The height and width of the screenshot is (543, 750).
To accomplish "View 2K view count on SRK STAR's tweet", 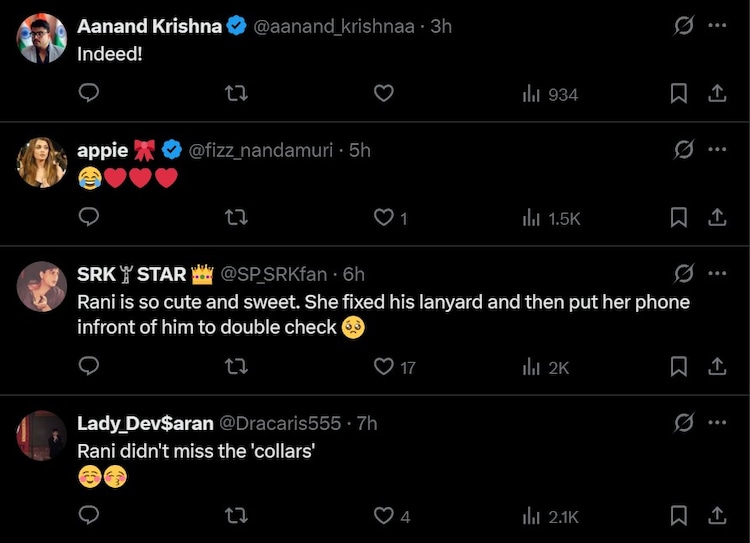I will tap(547, 368).
